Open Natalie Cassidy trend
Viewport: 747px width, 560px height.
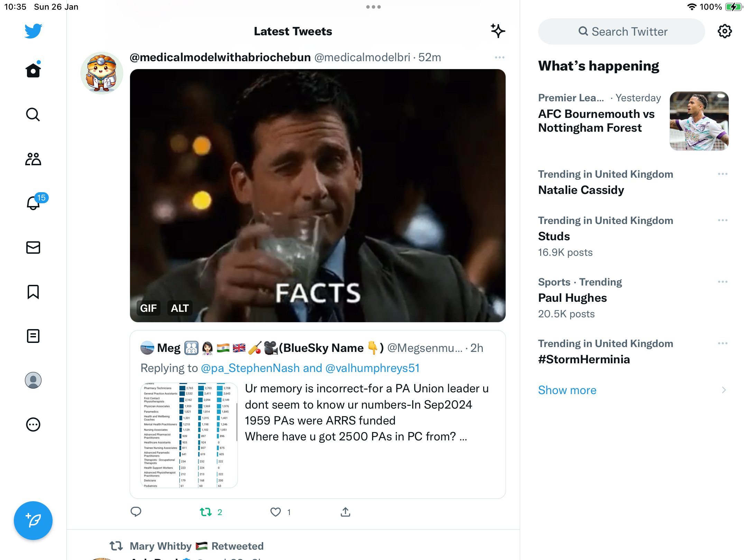tap(581, 190)
